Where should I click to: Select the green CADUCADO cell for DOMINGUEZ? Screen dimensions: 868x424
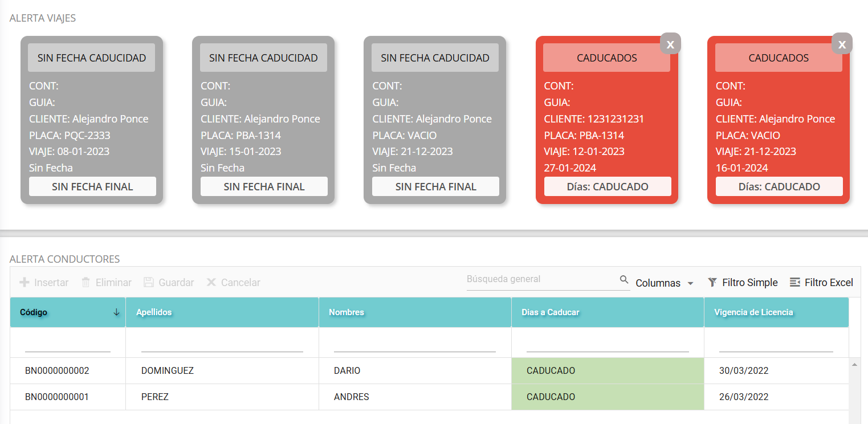click(608, 371)
